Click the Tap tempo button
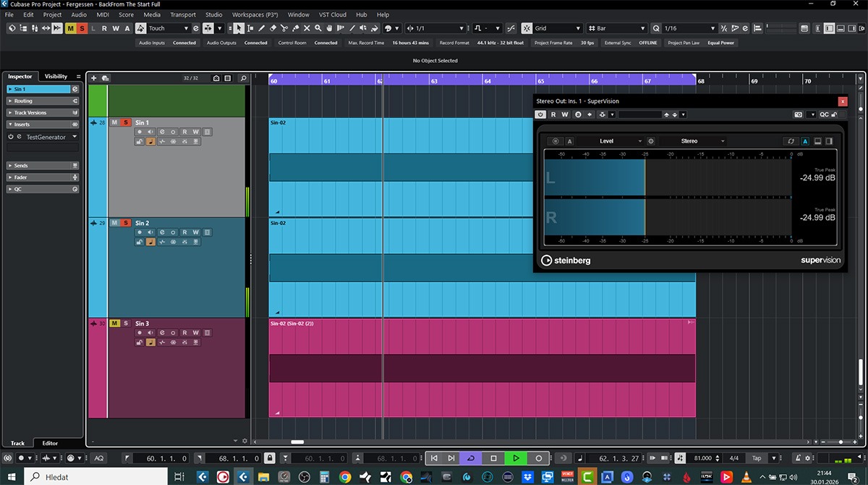The width and height of the screenshot is (868, 485). pyautogui.click(x=757, y=458)
